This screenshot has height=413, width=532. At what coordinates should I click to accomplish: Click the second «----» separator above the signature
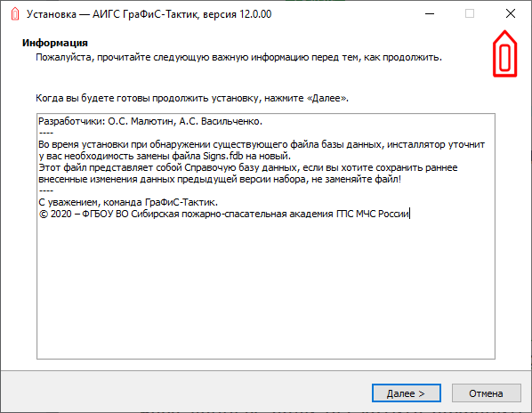coord(45,190)
